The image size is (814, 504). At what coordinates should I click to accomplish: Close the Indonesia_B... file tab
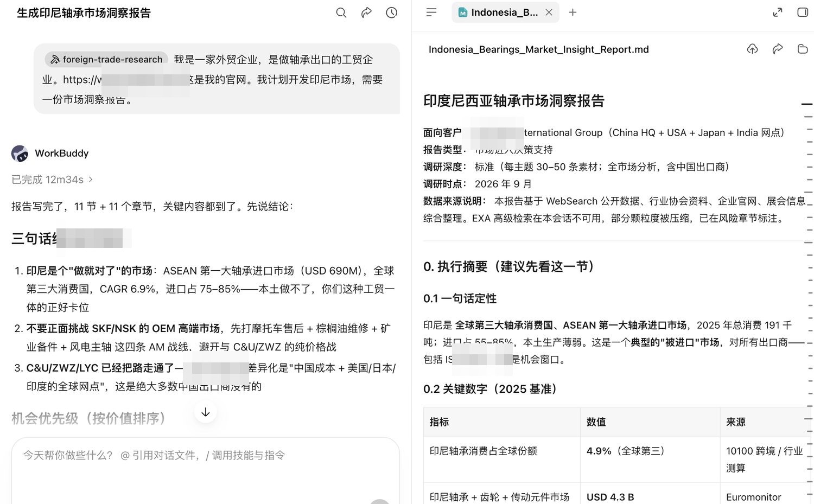pos(549,12)
